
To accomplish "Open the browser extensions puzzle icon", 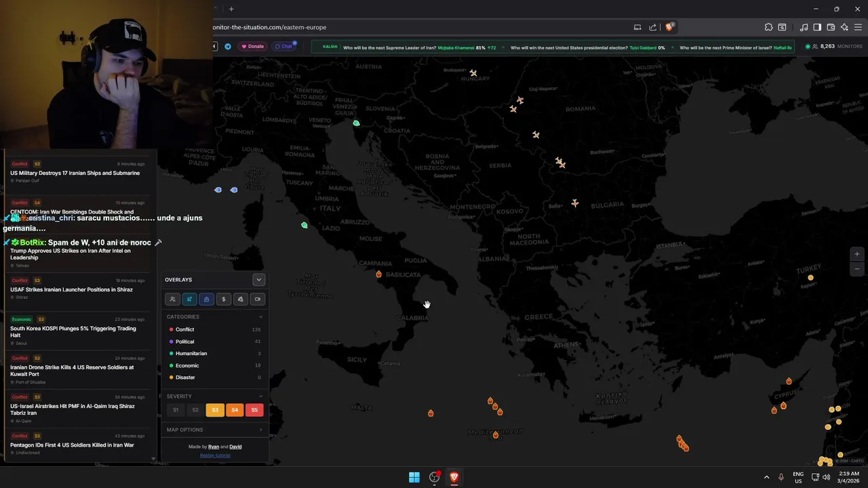I will pos(768,27).
